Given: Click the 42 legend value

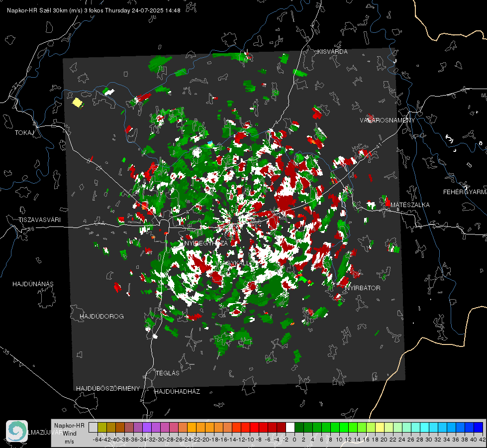Looking at the screenshot, I should pyautogui.click(x=482, y=440).
